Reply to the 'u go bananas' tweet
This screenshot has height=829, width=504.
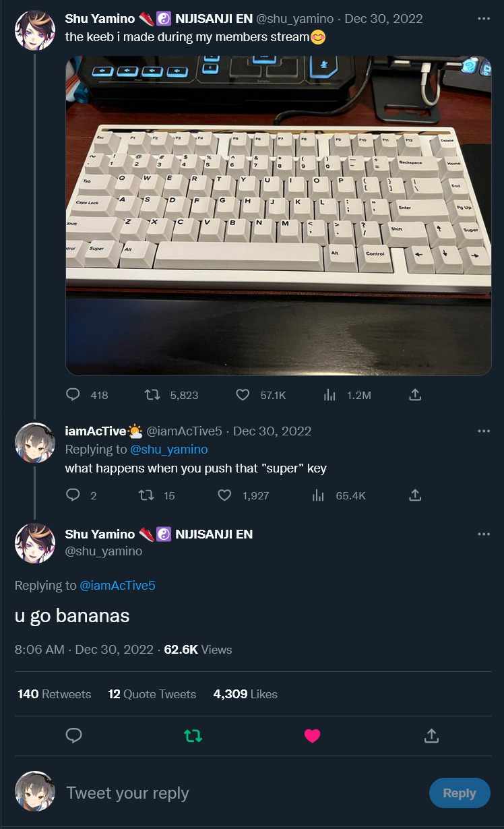coord(74,736)
